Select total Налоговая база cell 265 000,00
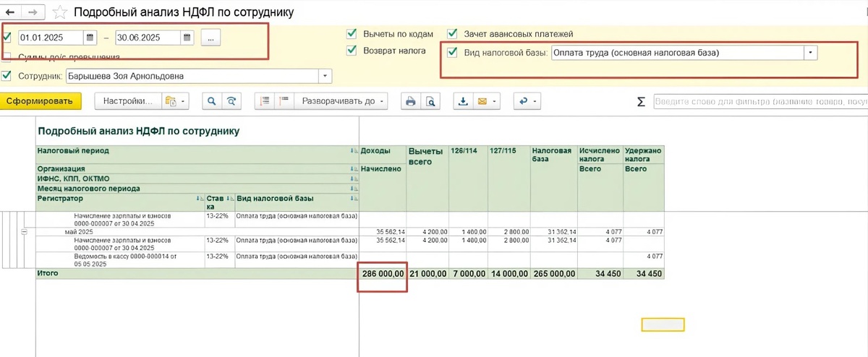The width and height of the screenshot is (868, 357). [554, 274]
